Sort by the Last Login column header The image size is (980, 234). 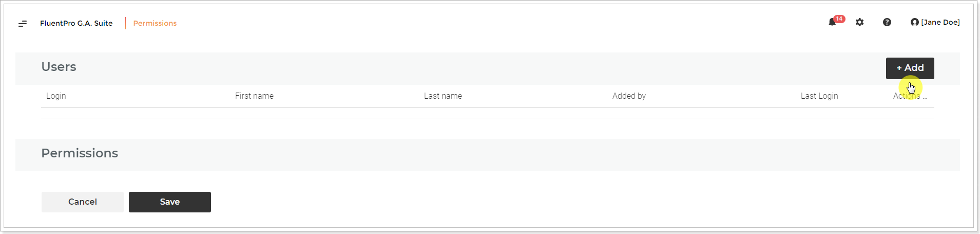819,96
